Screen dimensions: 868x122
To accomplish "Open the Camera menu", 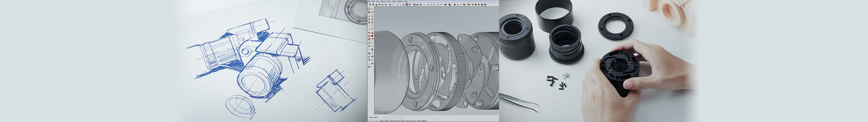I will click(383, 2).
